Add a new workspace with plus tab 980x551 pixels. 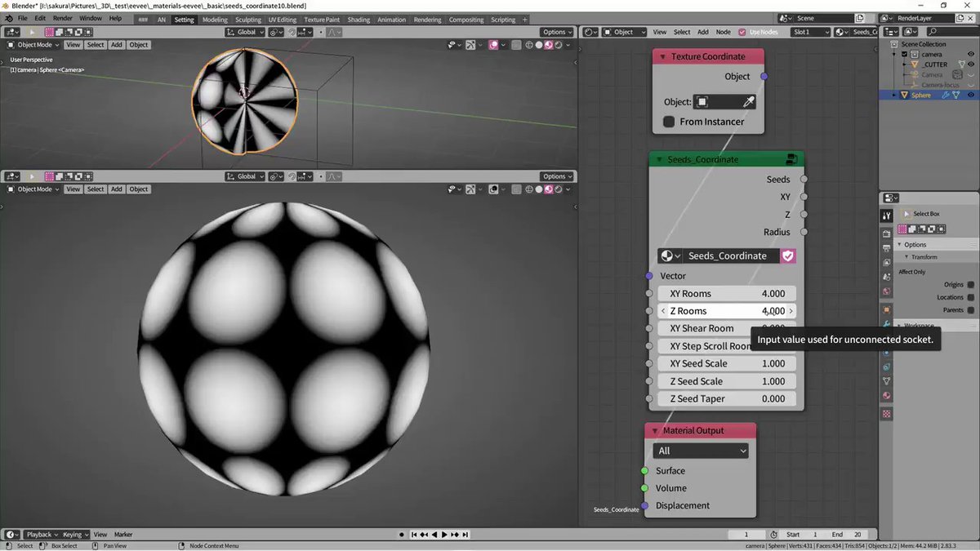click(524, 19)
